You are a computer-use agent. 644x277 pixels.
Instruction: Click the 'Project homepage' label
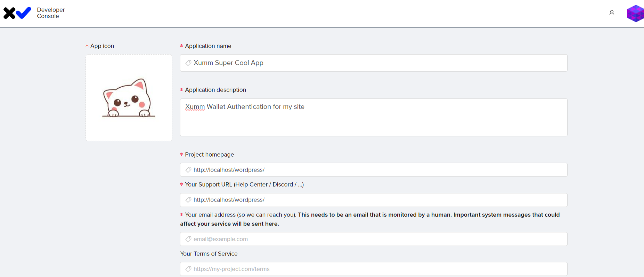[x=210, y=155]
